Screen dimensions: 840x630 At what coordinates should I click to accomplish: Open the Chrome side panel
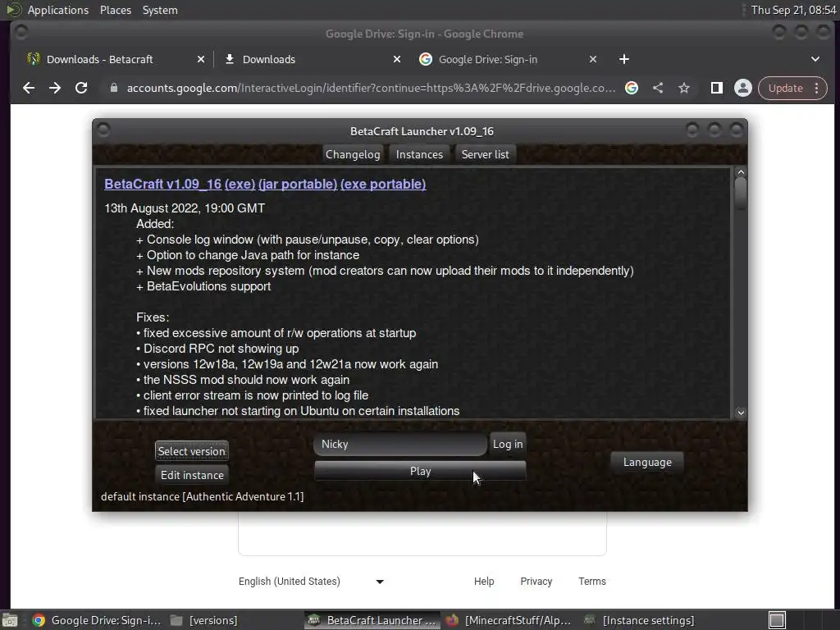pyautogui.click(x=716, y=88)
